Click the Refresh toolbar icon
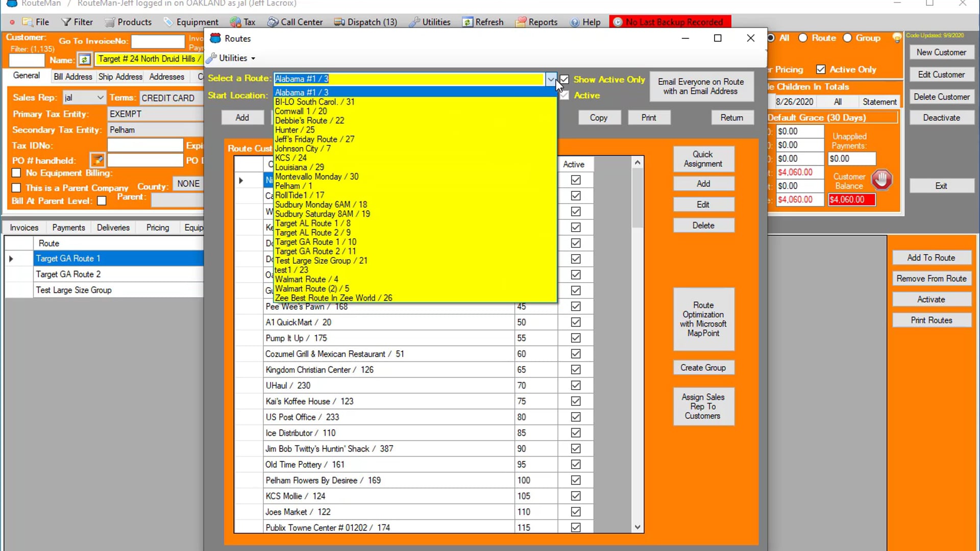This screenshot has width=980, height=551. [x=468, y=22]
